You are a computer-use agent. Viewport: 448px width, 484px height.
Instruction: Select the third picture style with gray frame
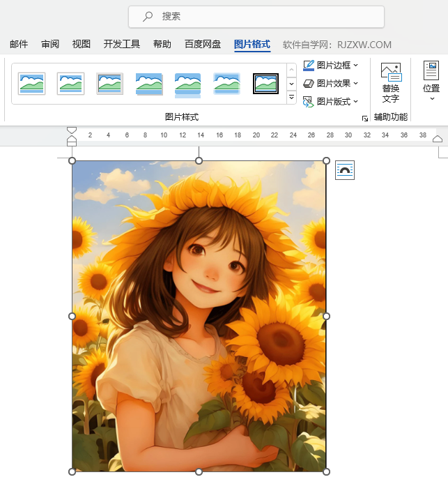click(x=110, y=84)
